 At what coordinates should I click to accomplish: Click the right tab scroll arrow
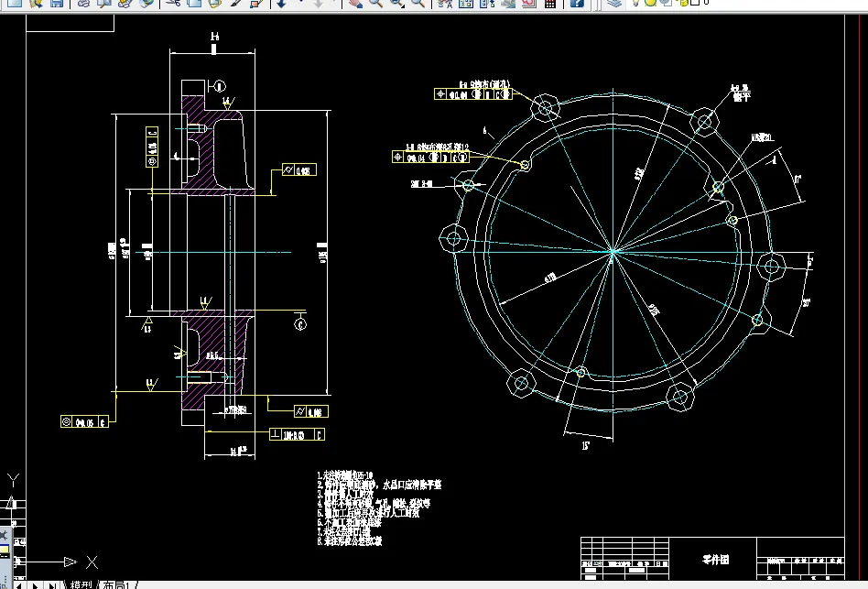36,585
